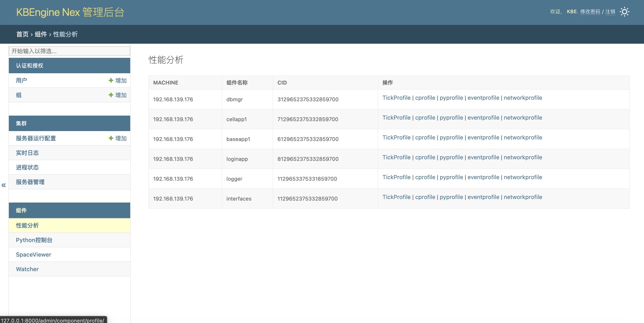This screenshot has width=644, height=323.
Task: Click 修改密码 link in header
Action: [590, 12]
